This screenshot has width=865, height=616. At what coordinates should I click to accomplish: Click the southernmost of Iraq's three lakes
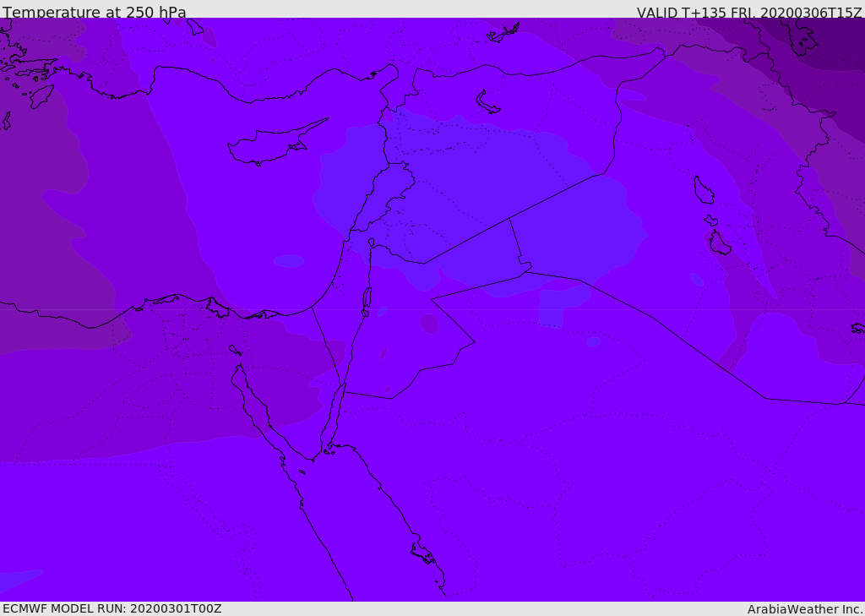719,243
